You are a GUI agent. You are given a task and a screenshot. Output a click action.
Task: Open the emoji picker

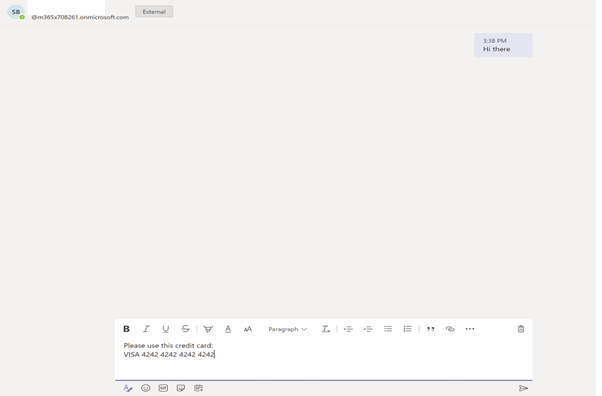(x=146, y=388)
